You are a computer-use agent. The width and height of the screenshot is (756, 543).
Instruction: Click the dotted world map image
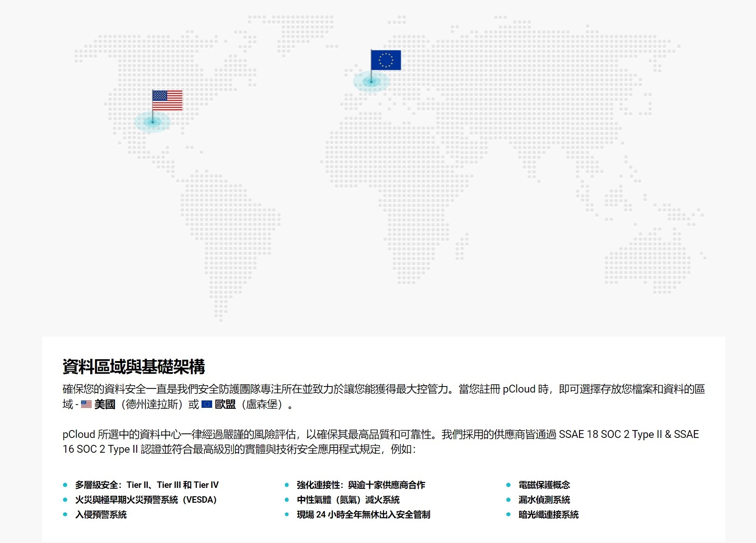(x=390, y=168)
